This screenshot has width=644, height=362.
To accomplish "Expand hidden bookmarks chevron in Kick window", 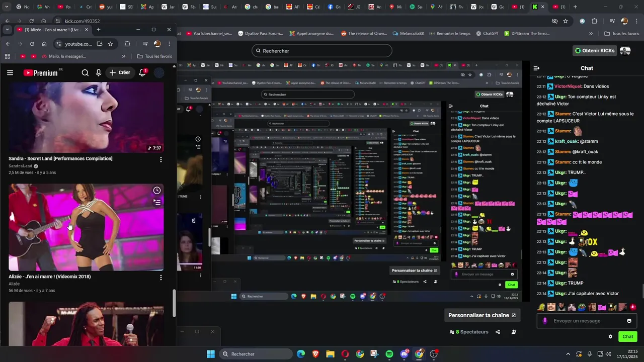I will 591,34.
